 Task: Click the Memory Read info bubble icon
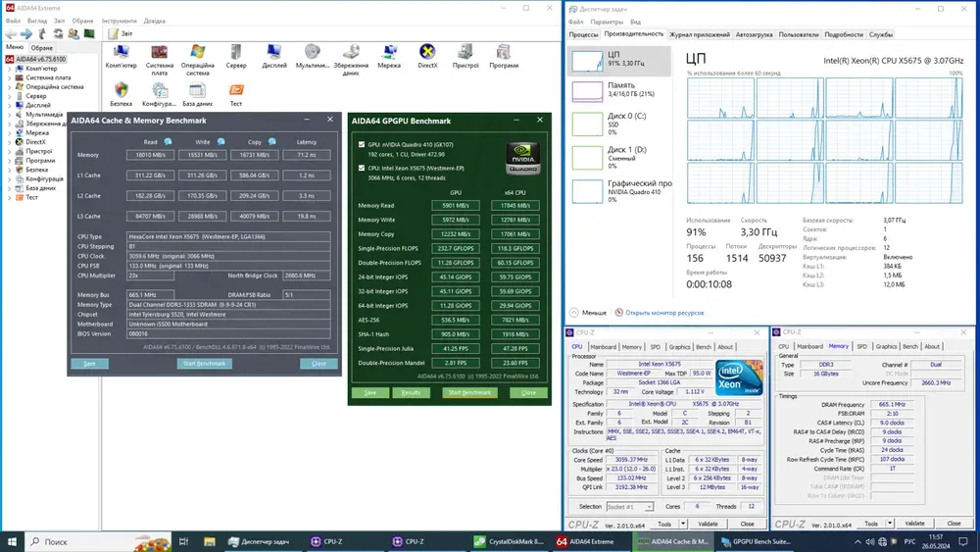pyautogui.click(x=169, y=142)
